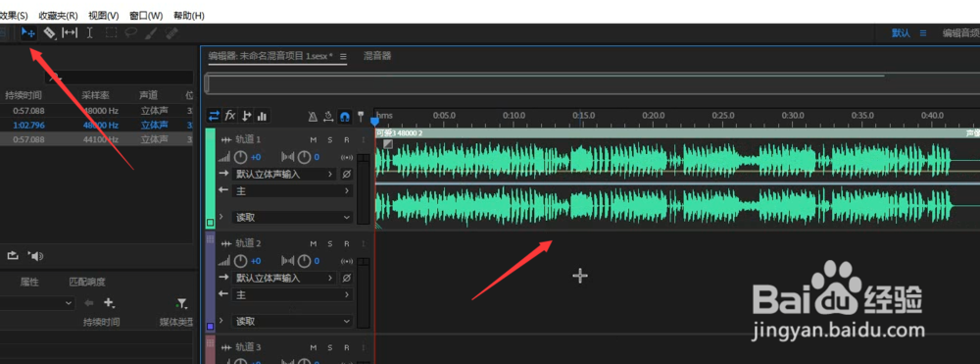Toggle global clip stretching
The width and height of the screenshot is (980, 364).
[x=328, y=117]
